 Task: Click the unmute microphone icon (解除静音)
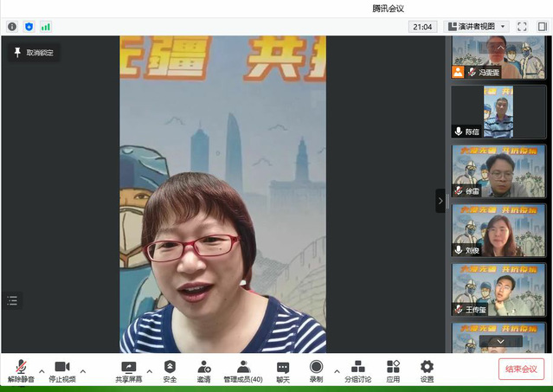(x=21, y=367)
